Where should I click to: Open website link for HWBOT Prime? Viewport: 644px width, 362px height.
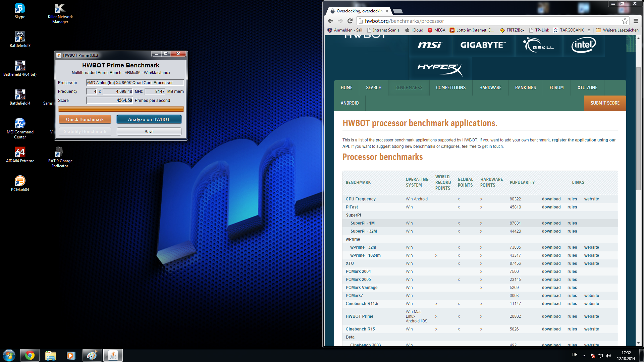click(x=591, y=316)
